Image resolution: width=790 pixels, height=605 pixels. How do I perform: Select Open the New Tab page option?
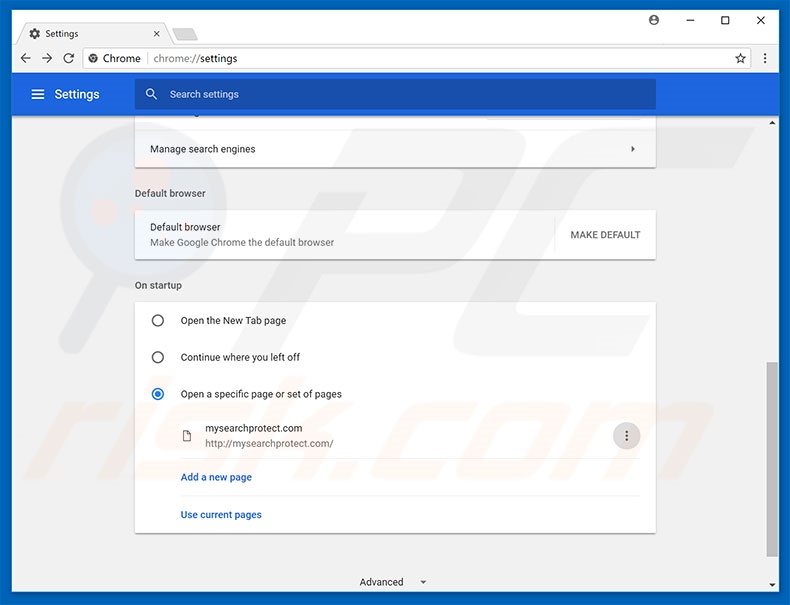pos(158,321)
